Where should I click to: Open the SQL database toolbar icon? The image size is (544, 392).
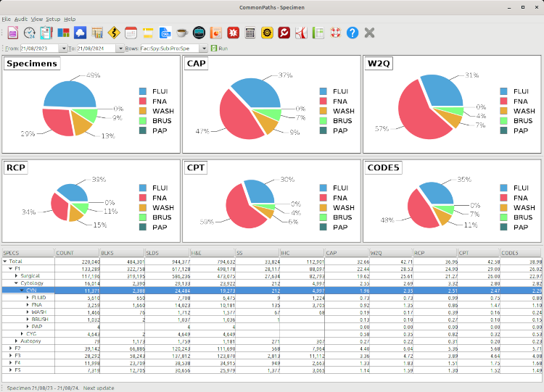pos(165,33)
